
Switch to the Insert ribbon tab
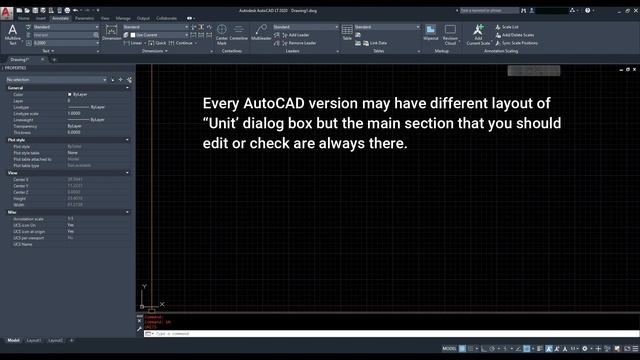point(41,18)
